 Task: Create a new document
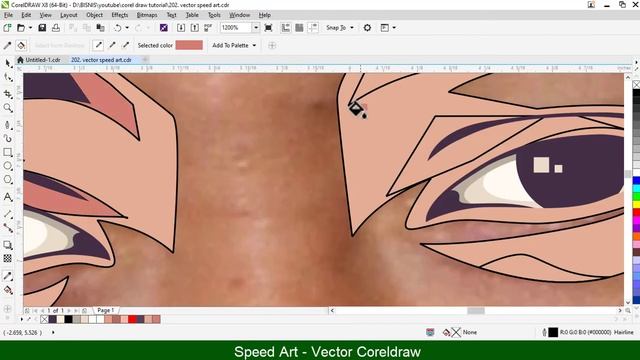(x=7, y=28)
